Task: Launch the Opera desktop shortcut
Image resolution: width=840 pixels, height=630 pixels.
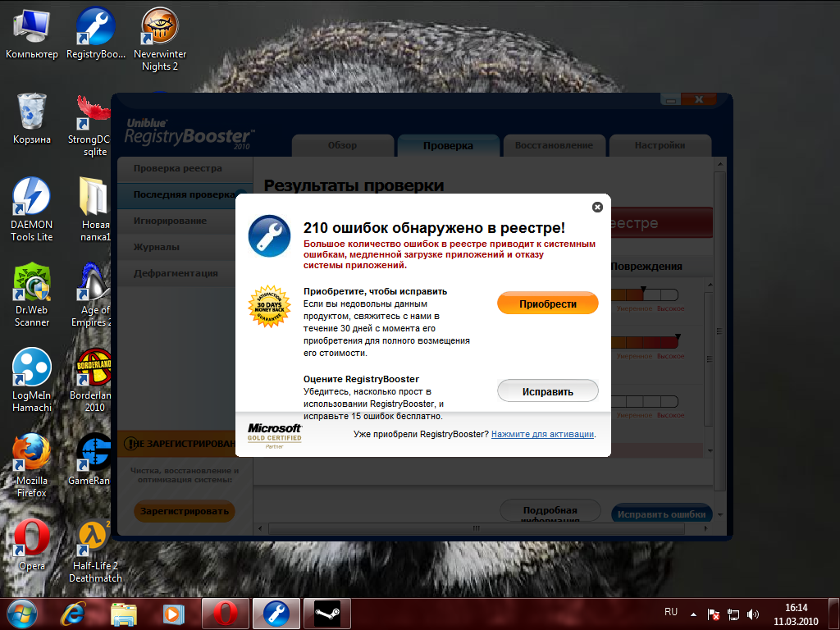Action: click(x=32, y=545)
